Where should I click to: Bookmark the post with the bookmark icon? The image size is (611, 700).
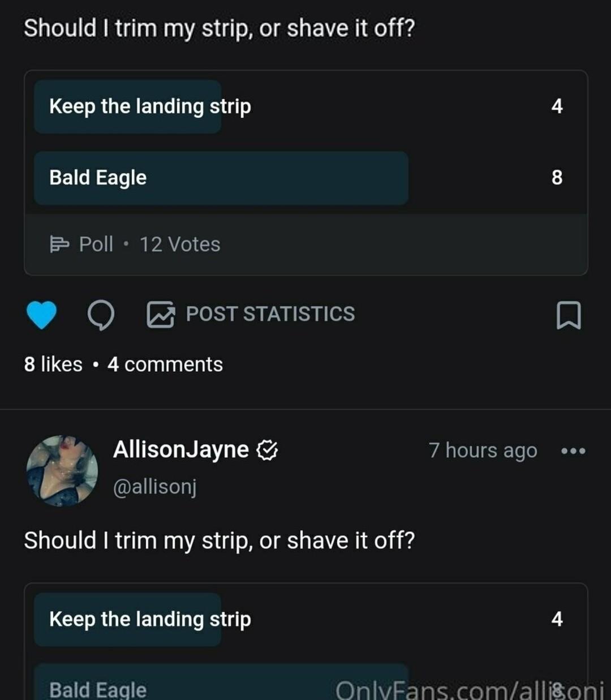pos(569,315)
